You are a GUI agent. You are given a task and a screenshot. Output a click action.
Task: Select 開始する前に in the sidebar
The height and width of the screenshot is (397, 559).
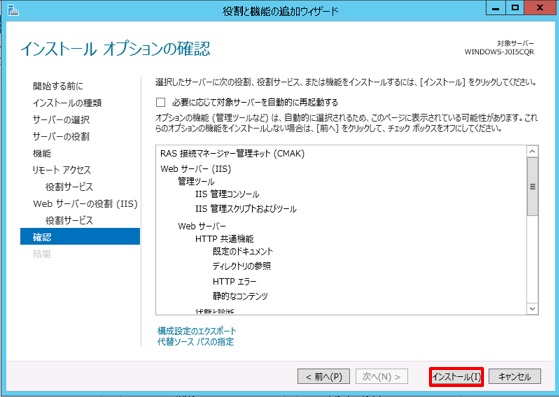pyautogui.click(x=58, y=86)
